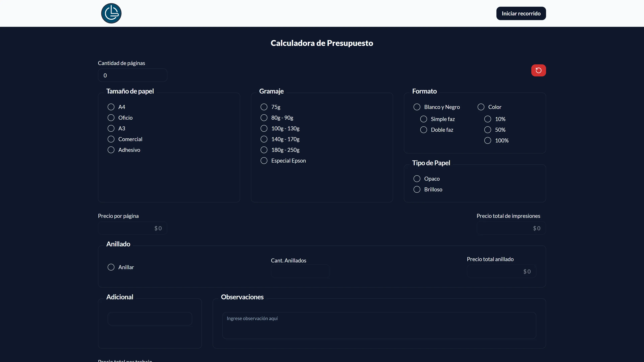The image size is (644, 362).
Task: Click the red reset icon button
Action: [538, 70]
